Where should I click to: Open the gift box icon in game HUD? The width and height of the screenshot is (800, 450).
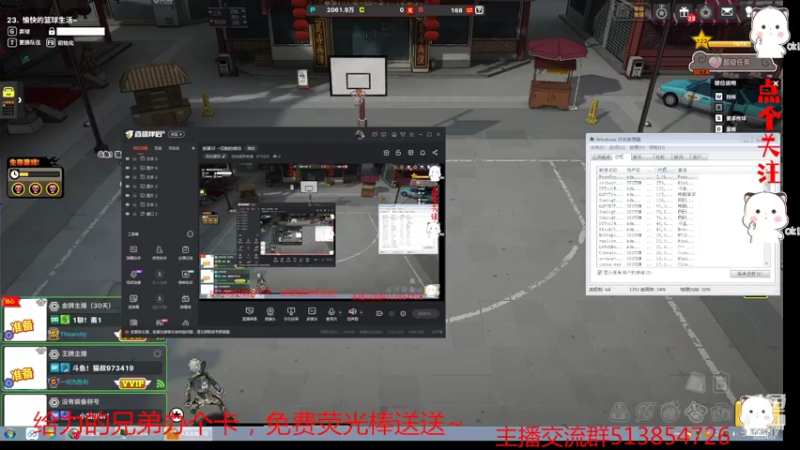[x=684, y=12]
